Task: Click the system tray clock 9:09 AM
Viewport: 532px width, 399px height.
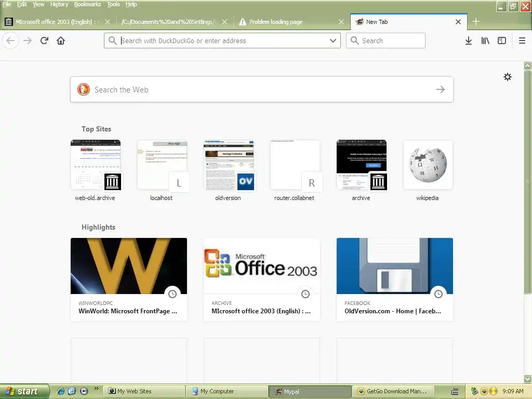Action: pos(513,391)
